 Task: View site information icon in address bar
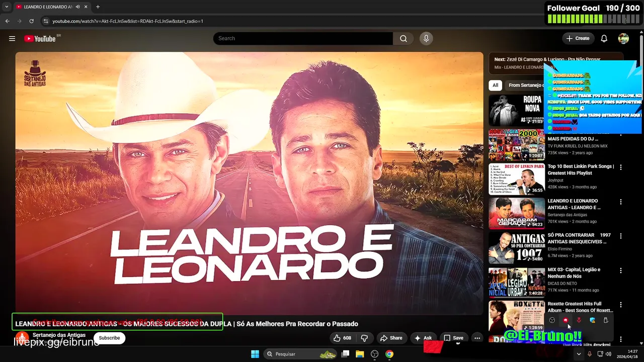(46, 21)
